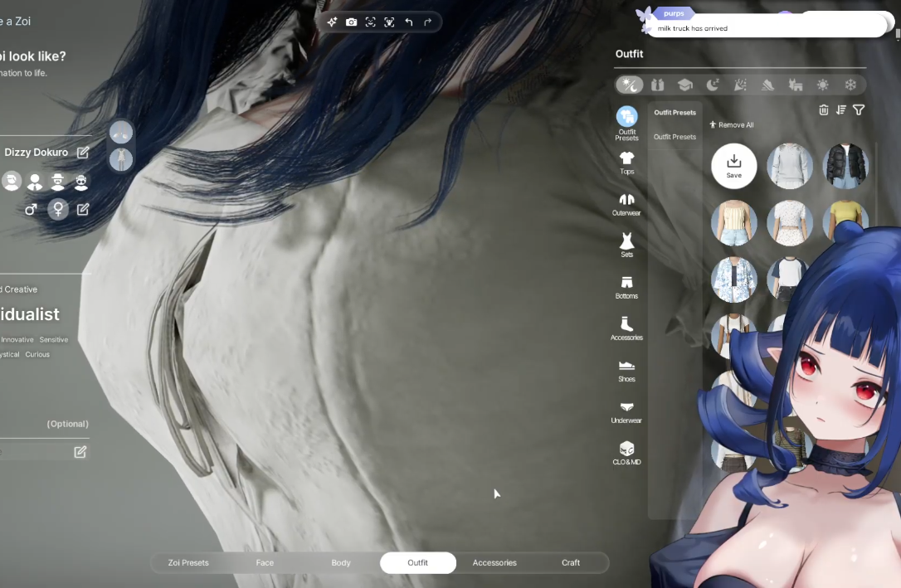Viewport: 901px width, 588px height.
Task: Switch to the Face tab
Action: pos(265,562)
